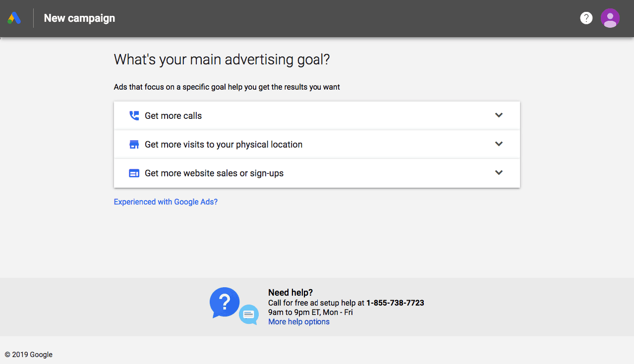Screen dimensions: 634x364
Task: Click the Need help? heading
Action: tap(290, 293)
